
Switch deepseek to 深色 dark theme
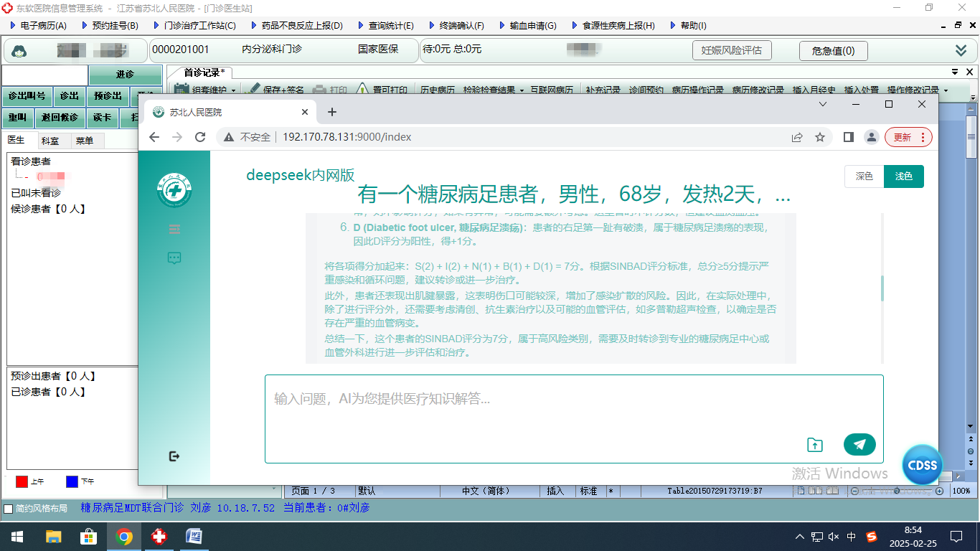pyautogui.click(x=864, y=176)
